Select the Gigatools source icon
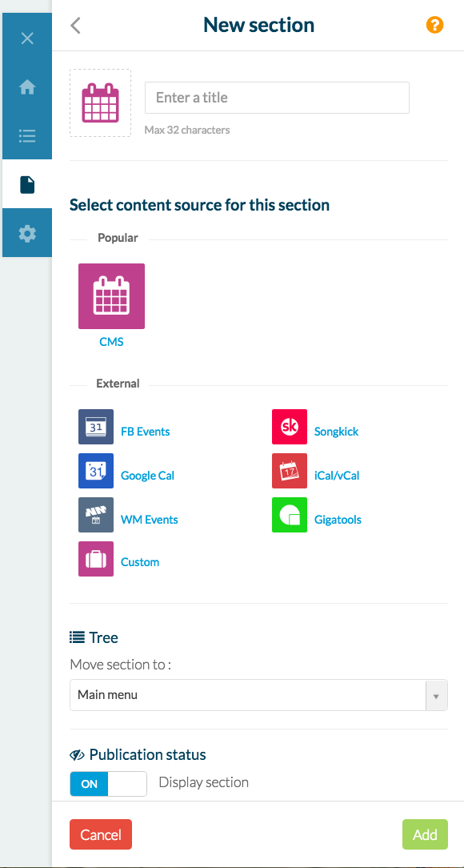464x868 pixels. coord(290,515)
